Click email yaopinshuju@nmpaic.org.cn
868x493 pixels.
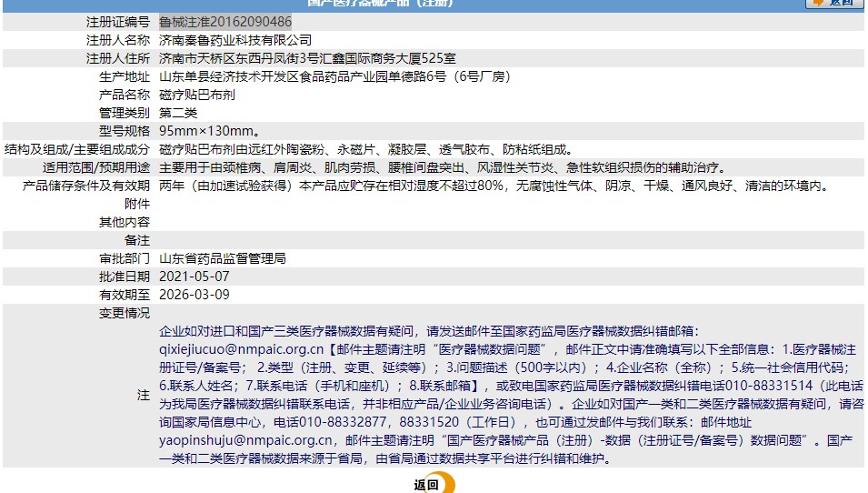(x=245, y=440)
